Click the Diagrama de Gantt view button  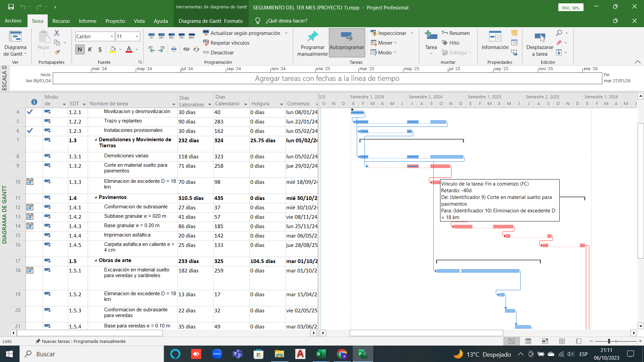click(15, 44)
